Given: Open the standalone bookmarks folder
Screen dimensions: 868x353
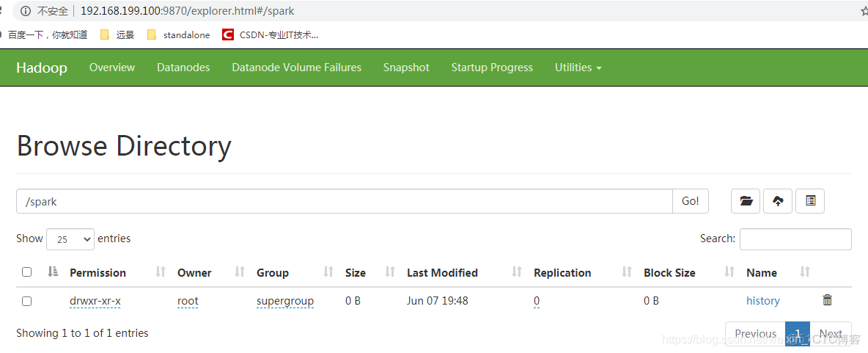Looking at the screenshot, I should (178, 34).
